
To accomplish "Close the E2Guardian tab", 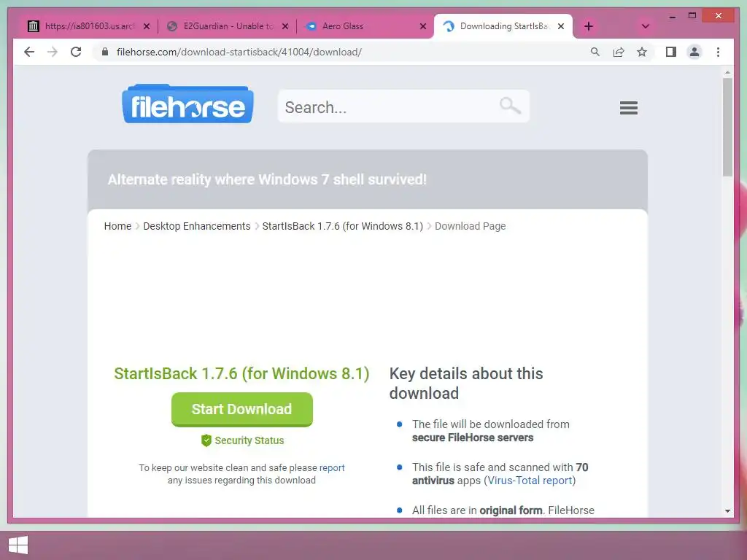I will click(285, 26).
